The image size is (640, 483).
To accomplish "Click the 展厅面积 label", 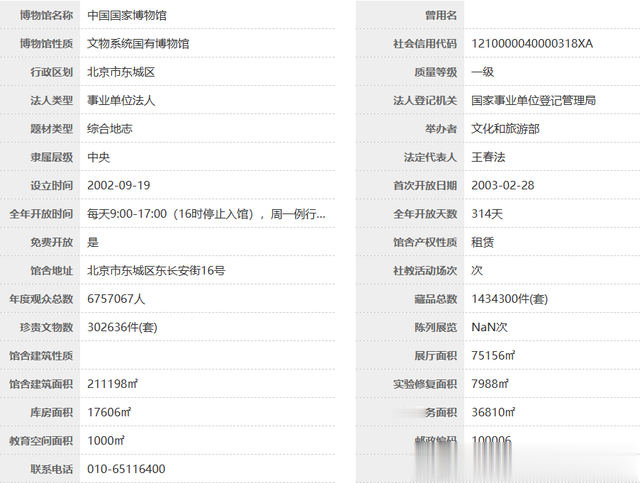I will [x=436, y=356].
